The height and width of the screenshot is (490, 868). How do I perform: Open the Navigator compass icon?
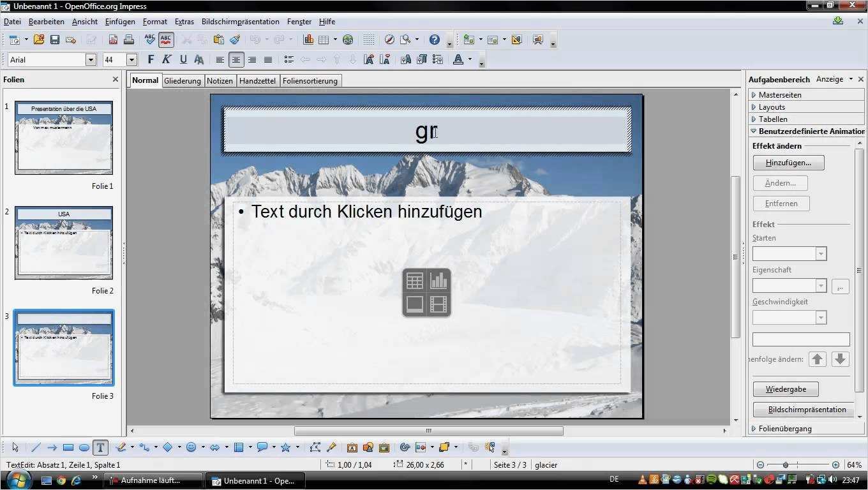[389, 40]
